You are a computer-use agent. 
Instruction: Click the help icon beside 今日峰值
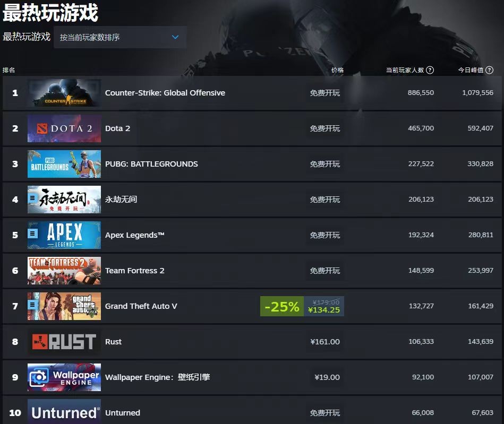pyautogui.click(x=489, y=70)
